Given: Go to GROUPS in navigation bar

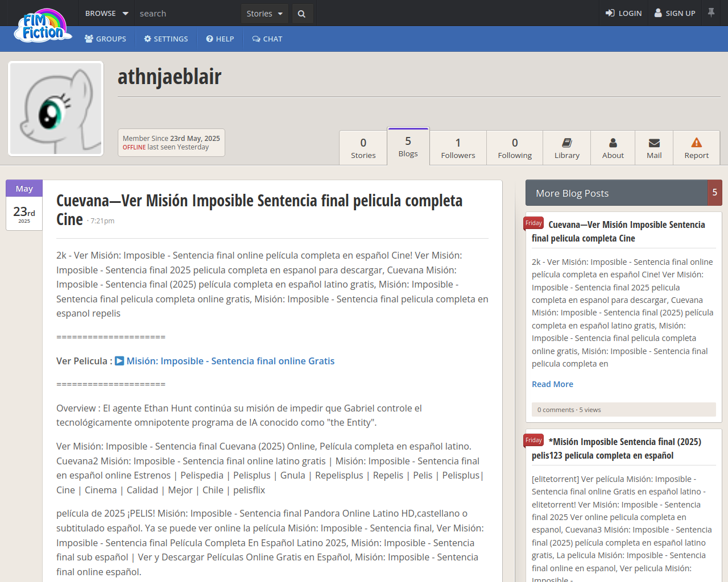Looking at the screenshot, I should coord(105,39).
